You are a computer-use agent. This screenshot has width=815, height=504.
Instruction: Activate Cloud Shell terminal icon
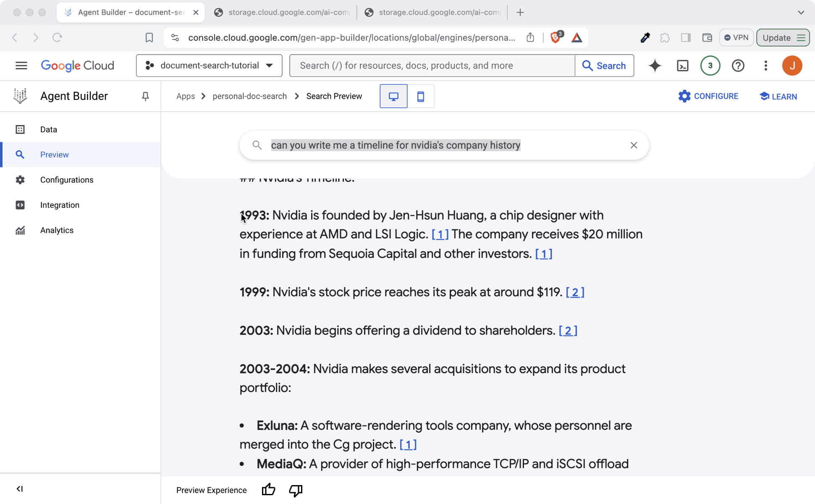682,65
